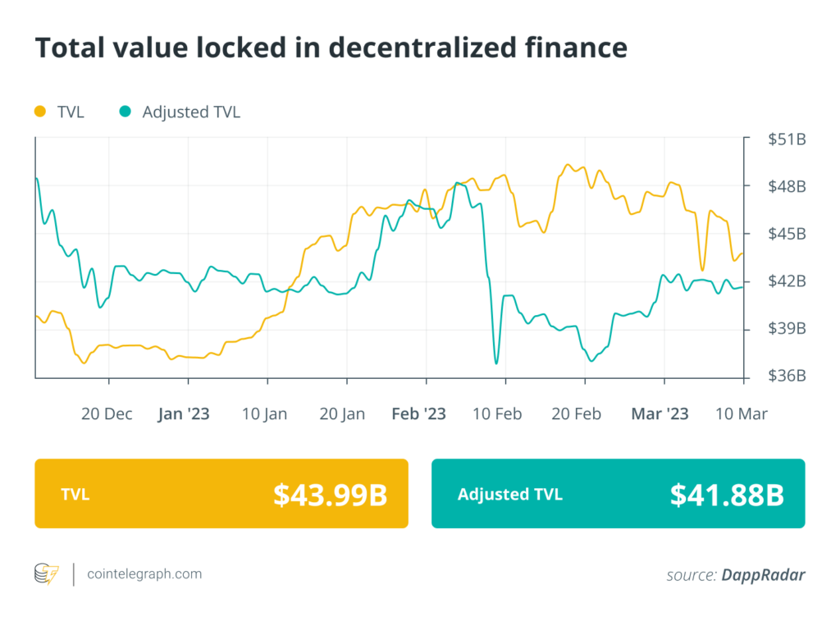This screenshot has height=621, width=840.
Task: Select the 10 Mar x-axis label
Action: pyautogui.click(x=740, y=413)
